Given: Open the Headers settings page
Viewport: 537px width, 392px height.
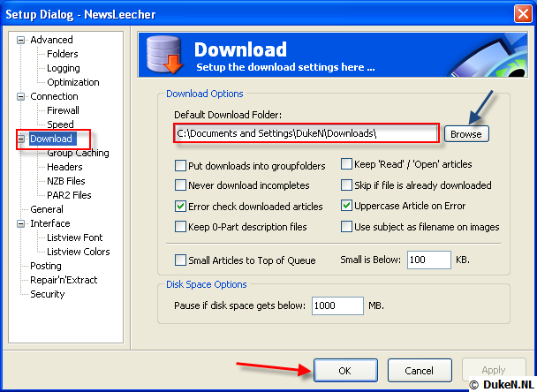Looking at the screenshot, I should [x=64, y=167].
